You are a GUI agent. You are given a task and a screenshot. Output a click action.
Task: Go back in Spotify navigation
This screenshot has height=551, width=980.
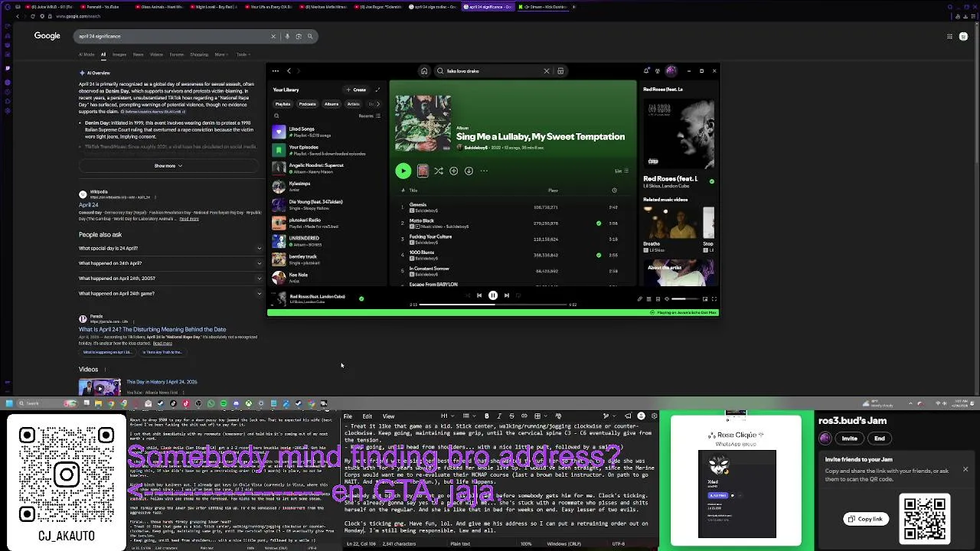point(289,71)
